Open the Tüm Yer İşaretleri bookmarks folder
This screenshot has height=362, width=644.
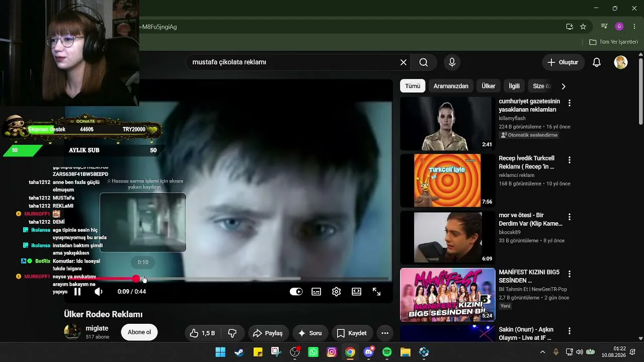click(x=613, y=42)
